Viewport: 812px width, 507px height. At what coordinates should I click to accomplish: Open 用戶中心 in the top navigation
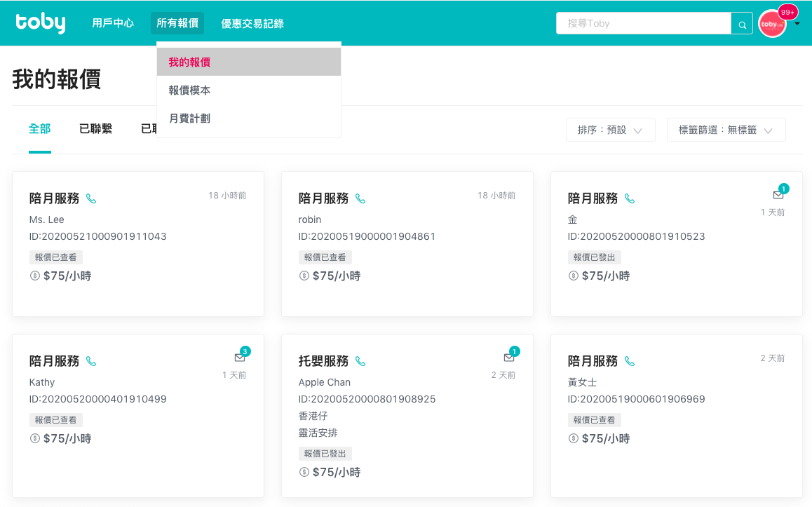pos(113,23)
